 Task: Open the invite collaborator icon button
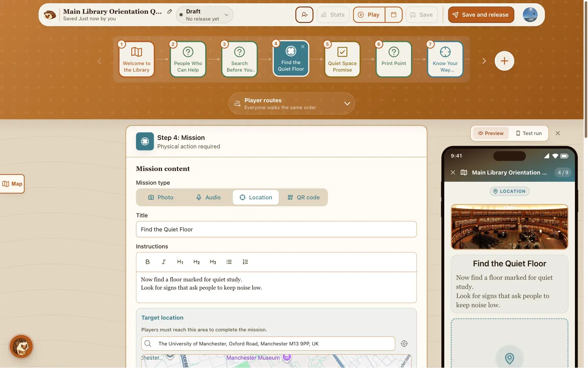(x=304, y=15)
